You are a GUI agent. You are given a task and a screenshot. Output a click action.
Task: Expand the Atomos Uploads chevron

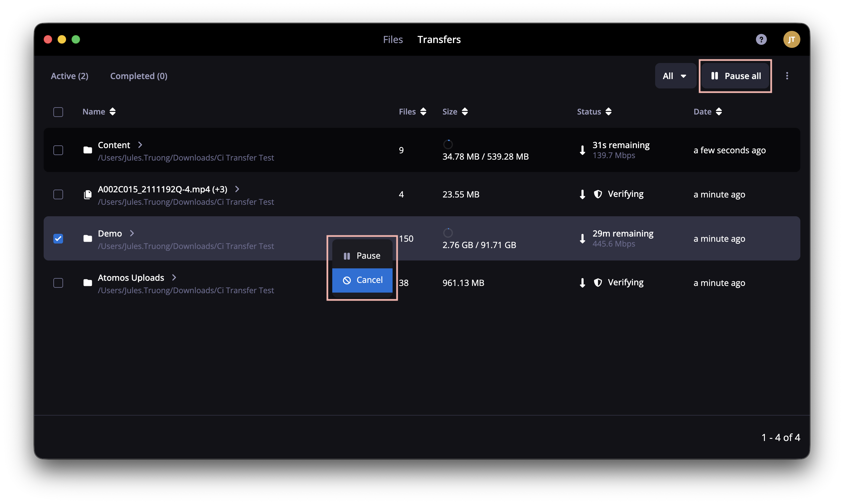pyautogui.click(x=174, y=277)
